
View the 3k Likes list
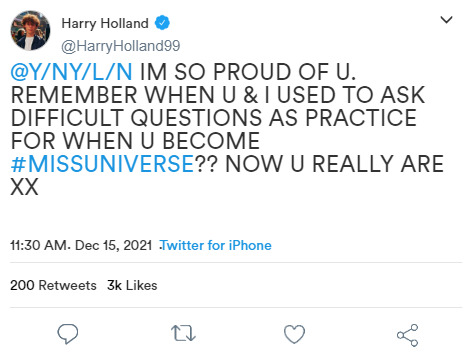point(132,286)
